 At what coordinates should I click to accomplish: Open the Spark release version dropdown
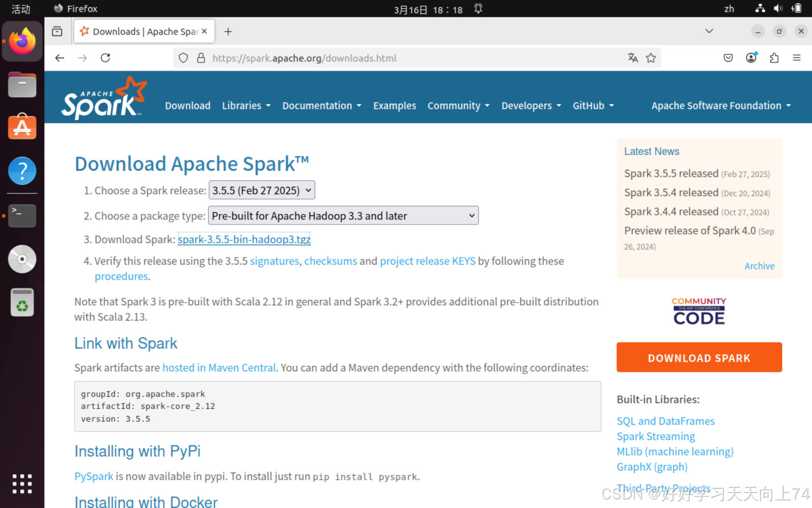point(261,190)
